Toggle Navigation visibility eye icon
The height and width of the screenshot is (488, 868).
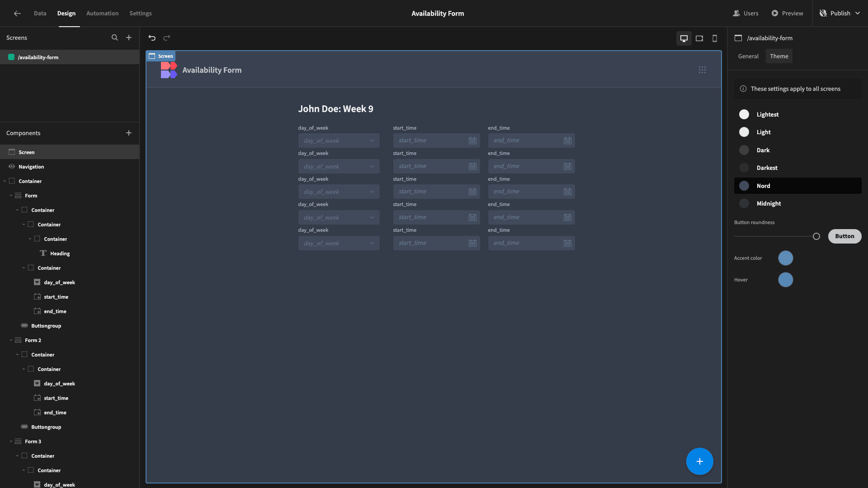(x=12, y=167)
